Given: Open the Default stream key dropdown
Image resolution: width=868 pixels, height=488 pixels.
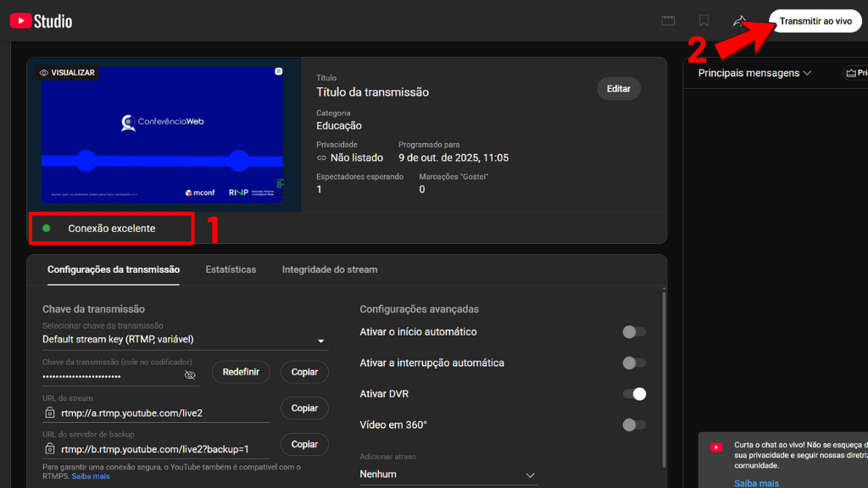Looking at the screenshot, I should coord(185,341).
